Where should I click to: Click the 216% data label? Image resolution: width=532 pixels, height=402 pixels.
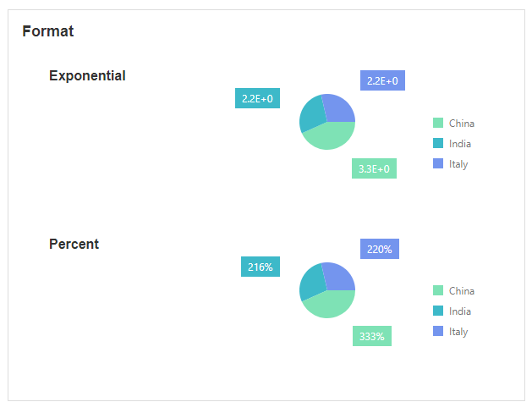(x=261, y=267)
